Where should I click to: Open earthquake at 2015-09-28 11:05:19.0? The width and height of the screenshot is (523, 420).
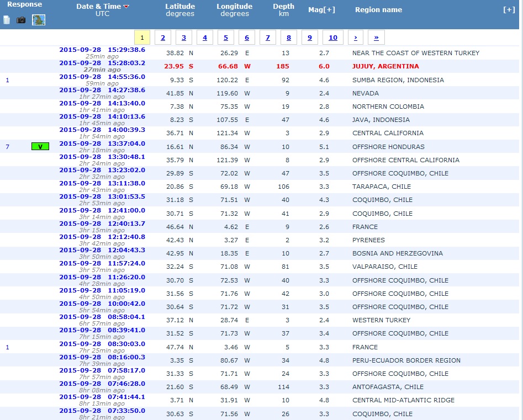tap(102, 290)
